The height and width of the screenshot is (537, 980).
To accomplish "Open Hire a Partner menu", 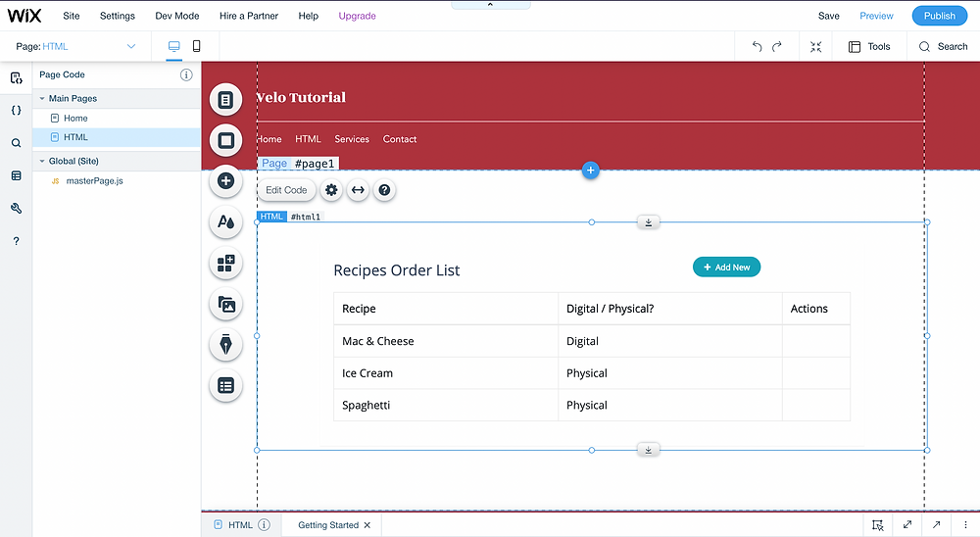I will (249, 16).
